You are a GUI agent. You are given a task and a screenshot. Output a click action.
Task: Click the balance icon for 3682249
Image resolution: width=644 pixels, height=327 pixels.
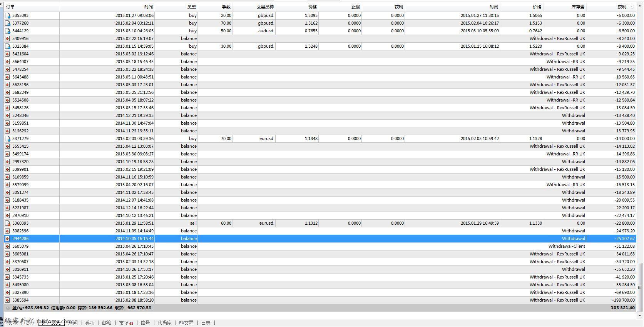7,92
